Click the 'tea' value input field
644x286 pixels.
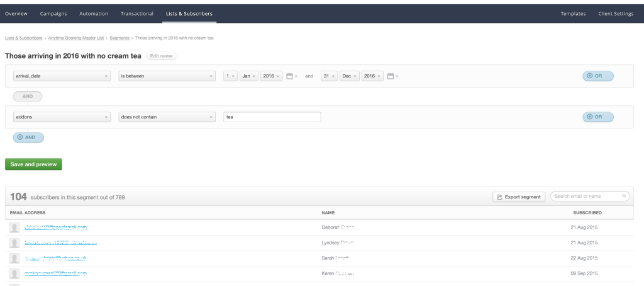[272, 117]
